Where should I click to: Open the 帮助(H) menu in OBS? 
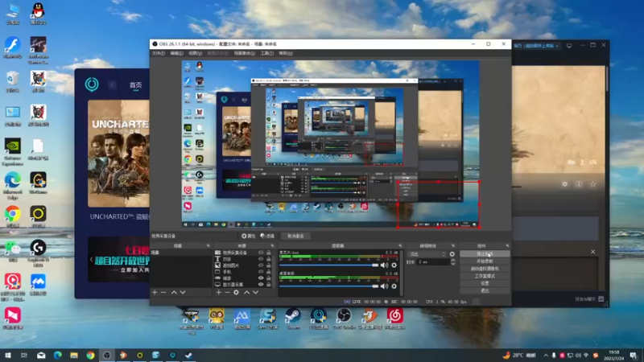[286, 53]
